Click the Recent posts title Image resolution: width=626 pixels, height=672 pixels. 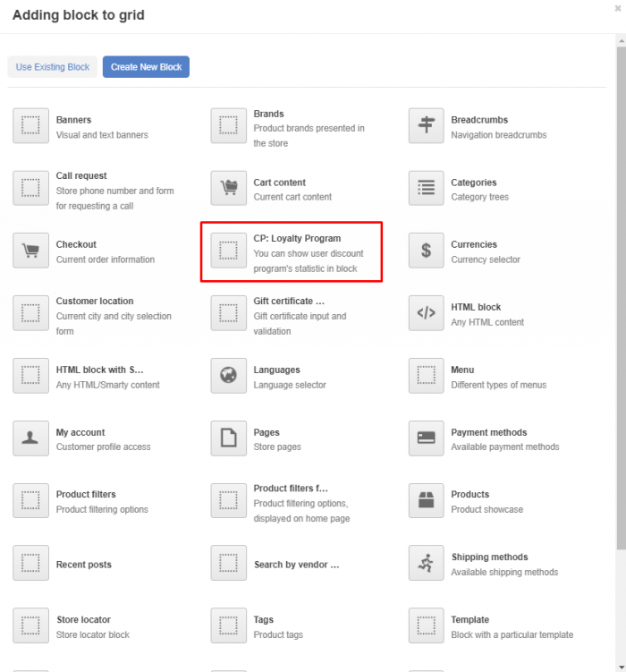(84, 565)
